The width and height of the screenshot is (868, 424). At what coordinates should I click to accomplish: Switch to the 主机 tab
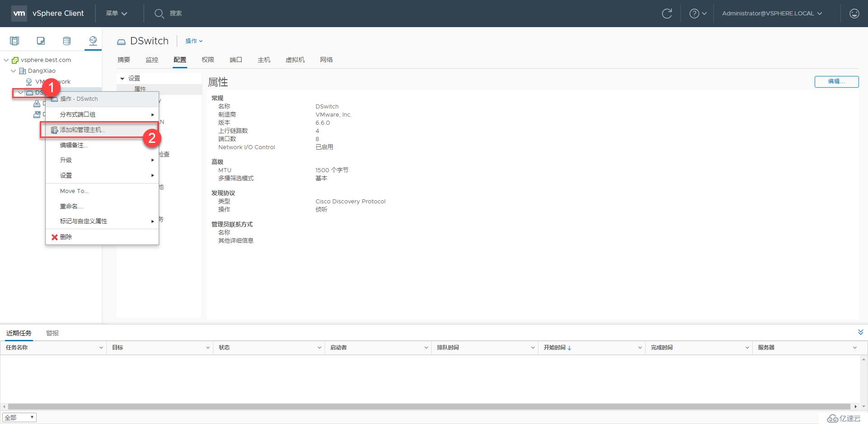click(264, 60)
